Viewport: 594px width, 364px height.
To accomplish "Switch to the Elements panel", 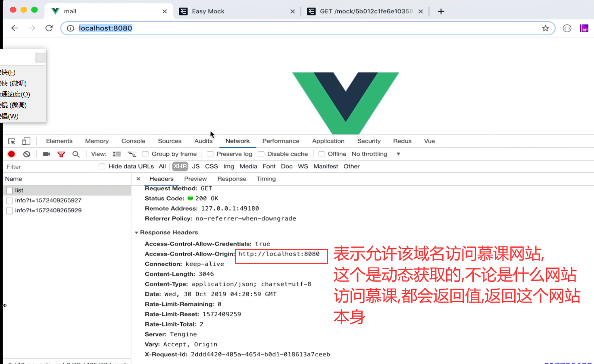I will pos(59,141).
